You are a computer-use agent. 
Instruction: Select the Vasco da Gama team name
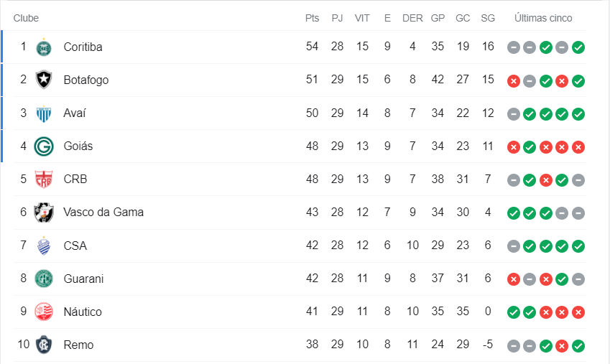click(x=103, y=213)
